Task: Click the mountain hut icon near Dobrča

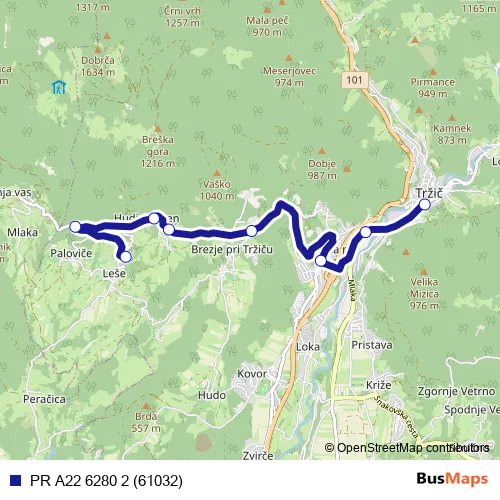Action: pos(59,87)
